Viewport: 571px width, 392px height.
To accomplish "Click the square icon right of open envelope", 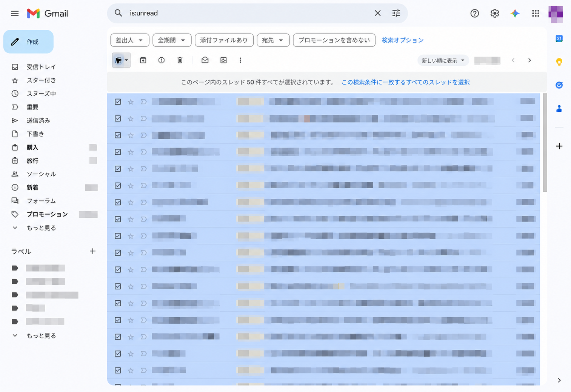I will click(223, 60).
